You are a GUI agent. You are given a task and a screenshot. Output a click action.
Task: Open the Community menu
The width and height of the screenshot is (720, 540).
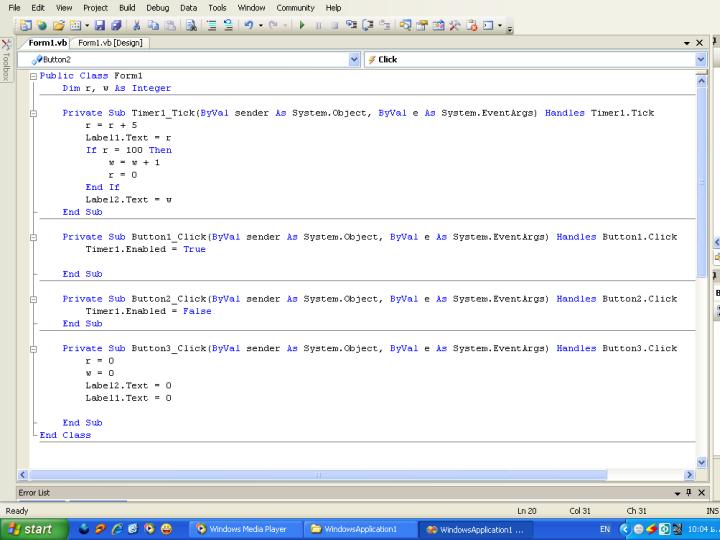295,8
